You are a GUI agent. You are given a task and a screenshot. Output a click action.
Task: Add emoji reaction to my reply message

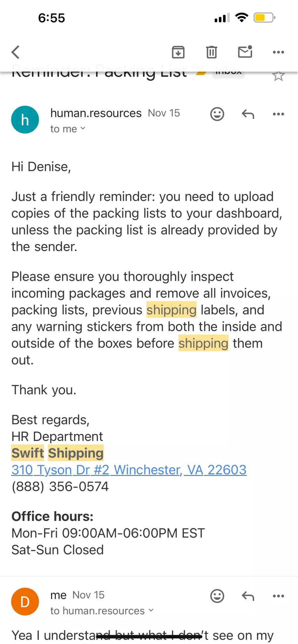pos(217,596)
